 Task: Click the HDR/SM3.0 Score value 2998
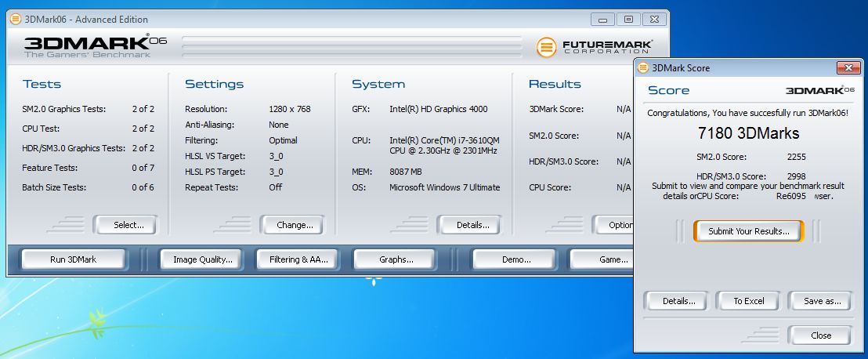coord(796,176)
